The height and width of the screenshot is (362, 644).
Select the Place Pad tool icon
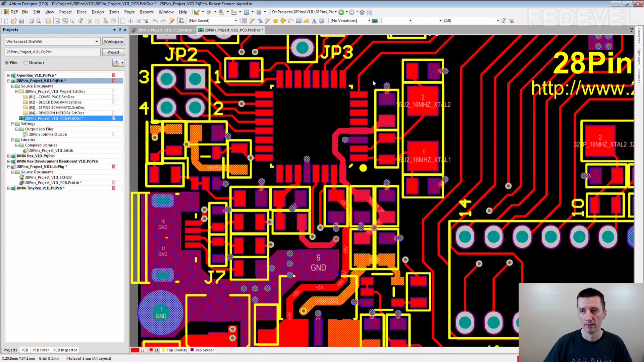275,21
